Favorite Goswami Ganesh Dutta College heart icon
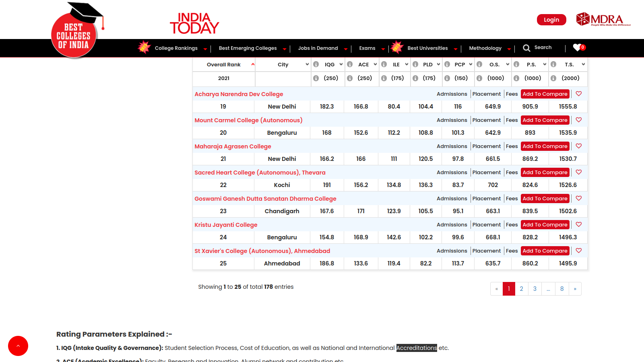This screenshot has width=644, height=362. tap(579, 198)
